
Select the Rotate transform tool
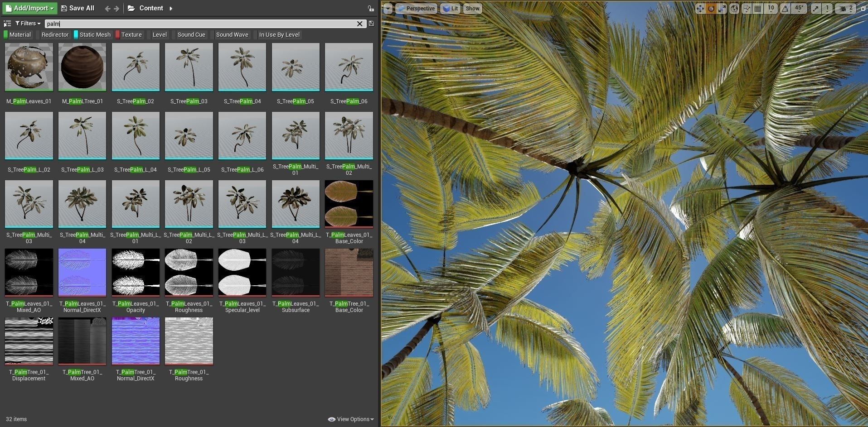(x=711, y=8)
